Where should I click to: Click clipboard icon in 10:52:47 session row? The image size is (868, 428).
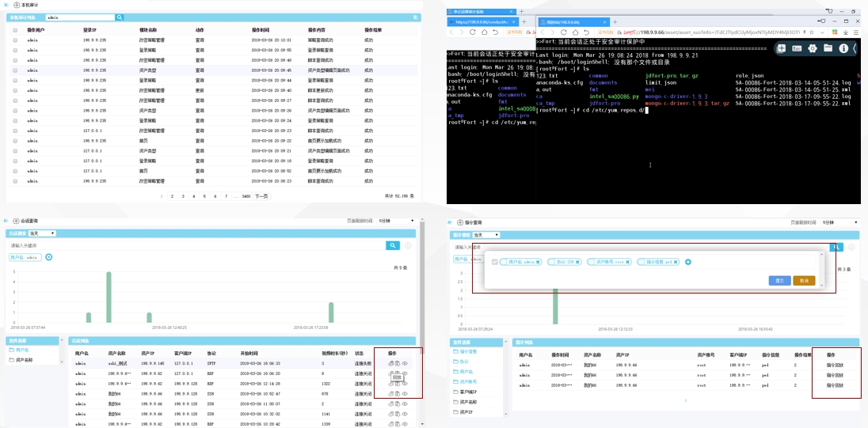[397, 394]
